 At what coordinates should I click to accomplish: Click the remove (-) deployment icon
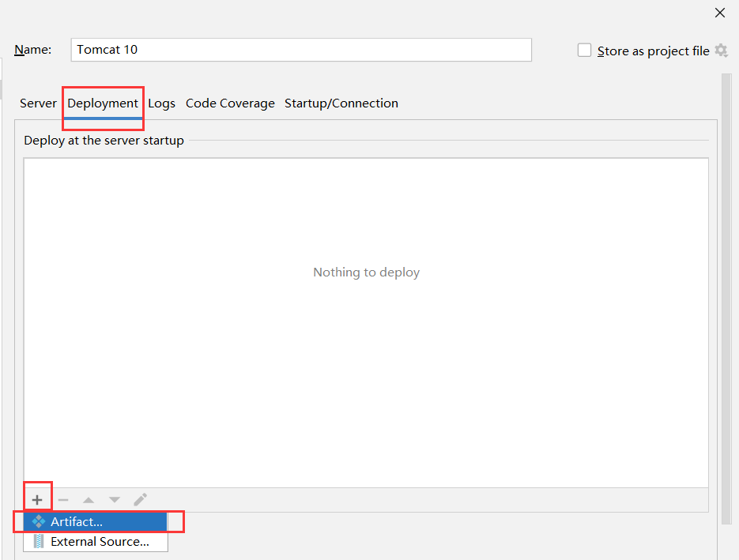pos(62,498)
